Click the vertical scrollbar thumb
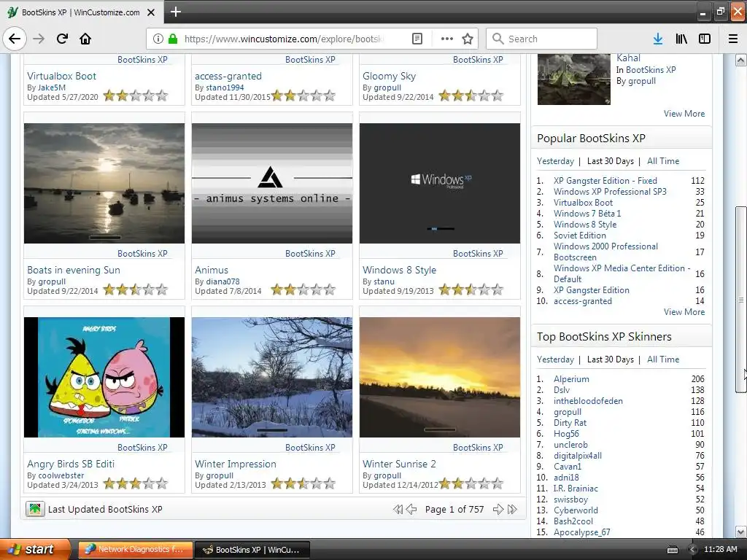Screen dimensions: 747x560 [740, 300]
